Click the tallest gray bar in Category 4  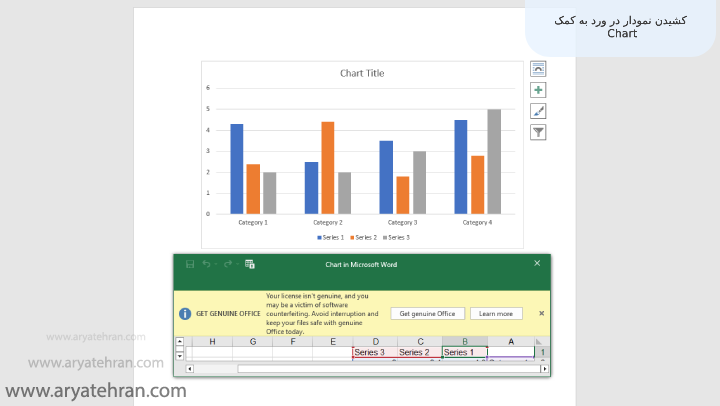[494, 160]
